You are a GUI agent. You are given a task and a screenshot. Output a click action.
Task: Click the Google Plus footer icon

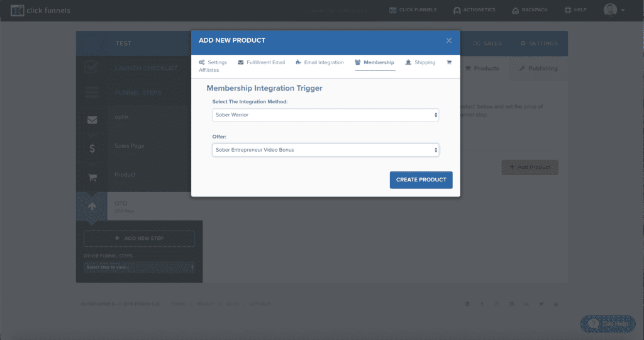[x=497, y=304]
